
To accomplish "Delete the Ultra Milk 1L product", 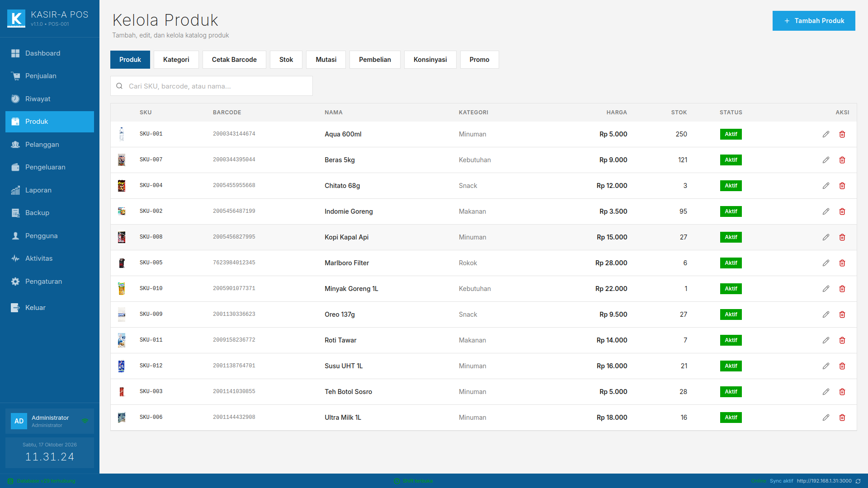I will click(x=842, y=418).
